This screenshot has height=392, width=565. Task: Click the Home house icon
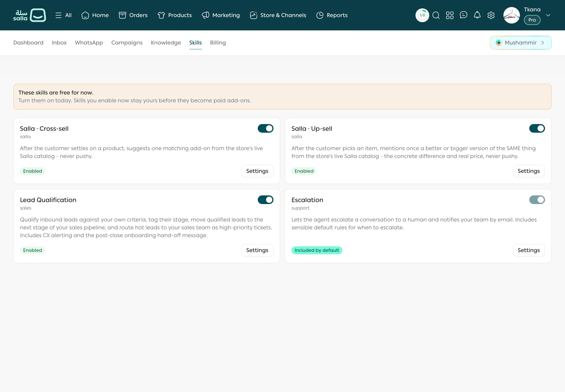coord(85,15)
